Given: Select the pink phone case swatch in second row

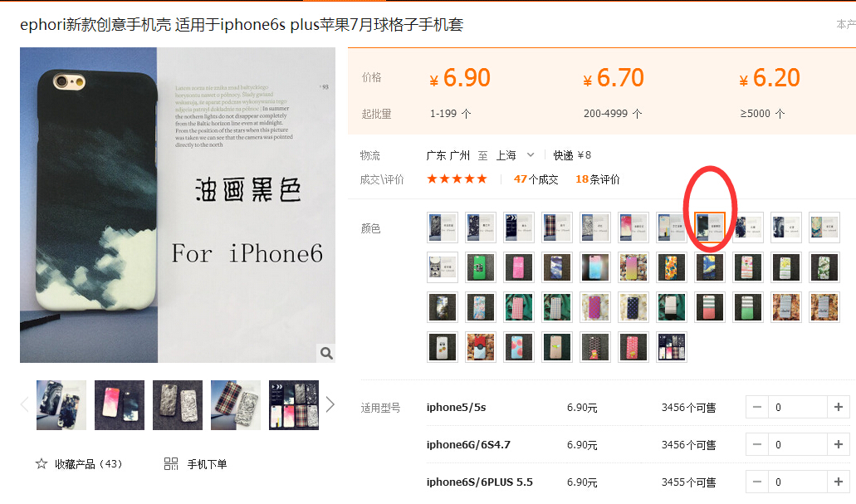Looking at the screenshot, I should coord(519,267).
